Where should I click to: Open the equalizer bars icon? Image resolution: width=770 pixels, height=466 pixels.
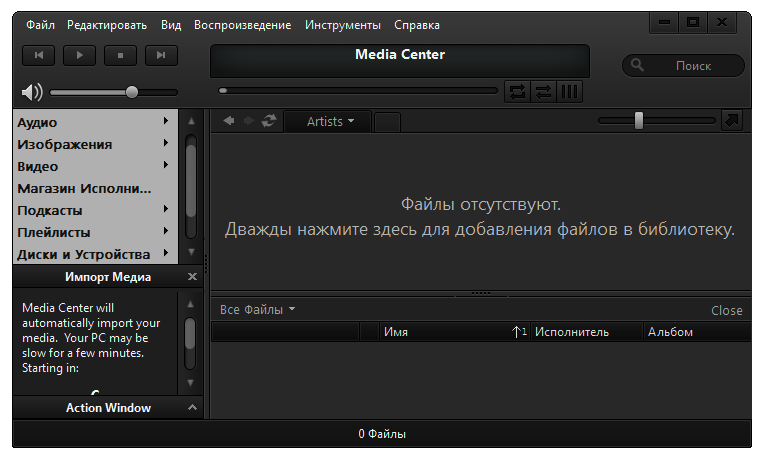point(569,92)
